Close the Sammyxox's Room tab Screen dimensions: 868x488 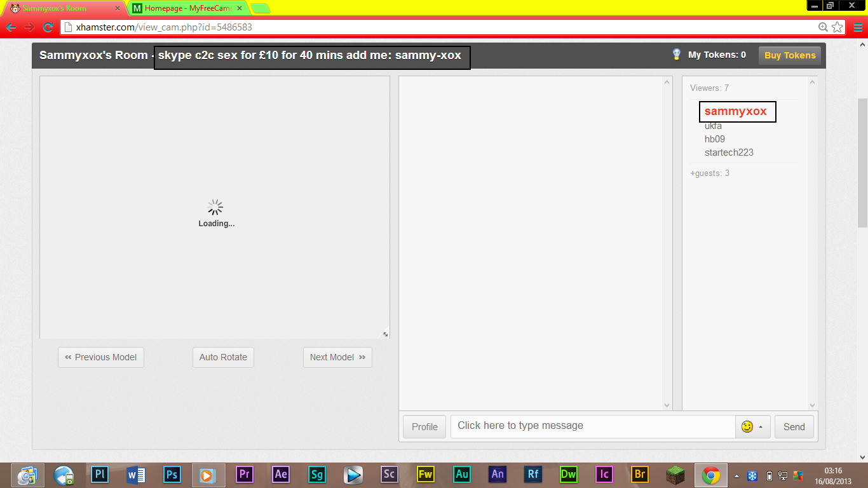click(117, 8)
